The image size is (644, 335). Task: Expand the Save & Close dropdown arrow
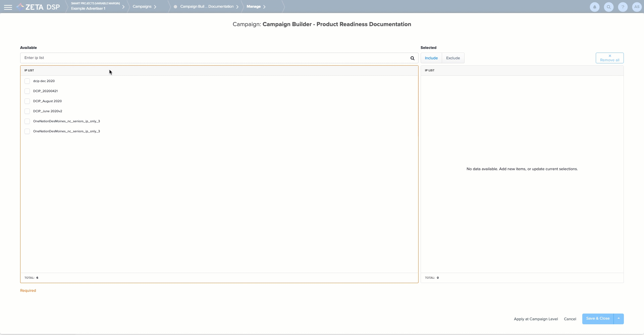point(619,319)
